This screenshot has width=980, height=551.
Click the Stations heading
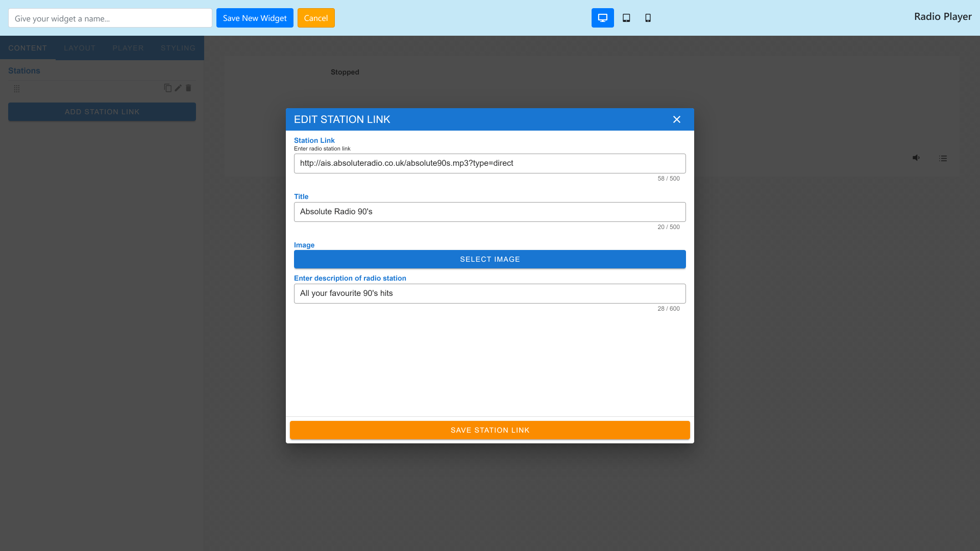click(24, 70)
